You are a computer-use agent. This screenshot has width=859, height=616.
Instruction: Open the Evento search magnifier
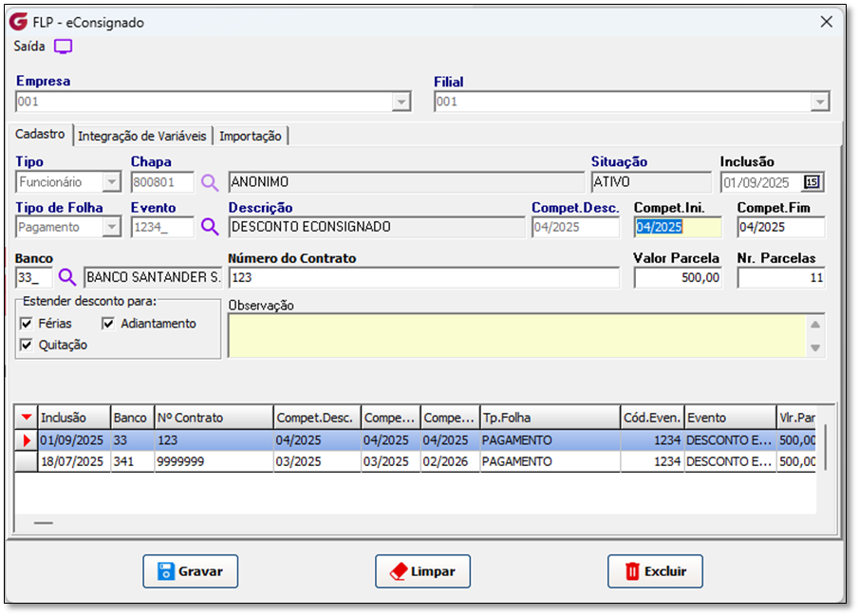point(209,226)
